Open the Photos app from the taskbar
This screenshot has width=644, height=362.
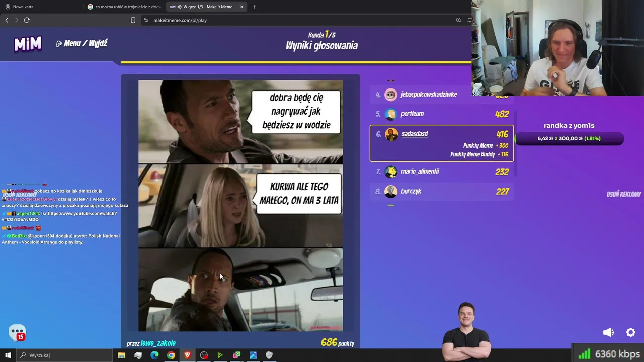click(253, 355)
